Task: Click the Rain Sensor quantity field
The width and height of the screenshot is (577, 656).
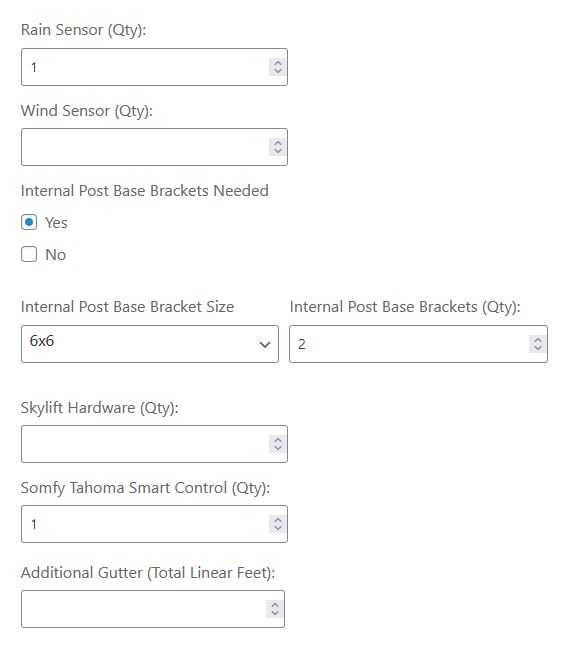Action: 154,67
